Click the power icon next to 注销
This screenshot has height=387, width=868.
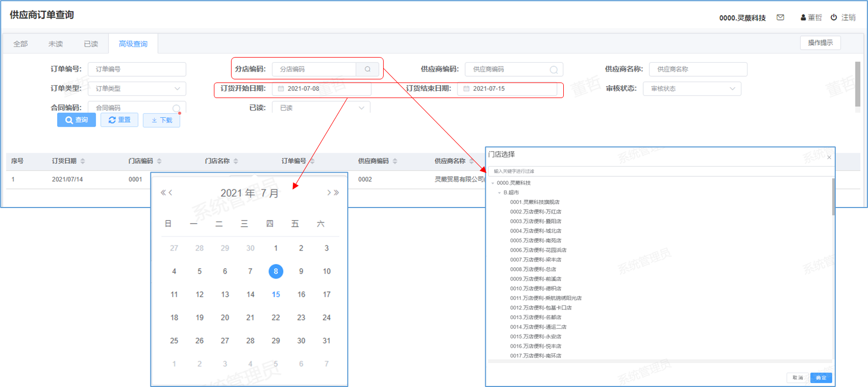834,18
